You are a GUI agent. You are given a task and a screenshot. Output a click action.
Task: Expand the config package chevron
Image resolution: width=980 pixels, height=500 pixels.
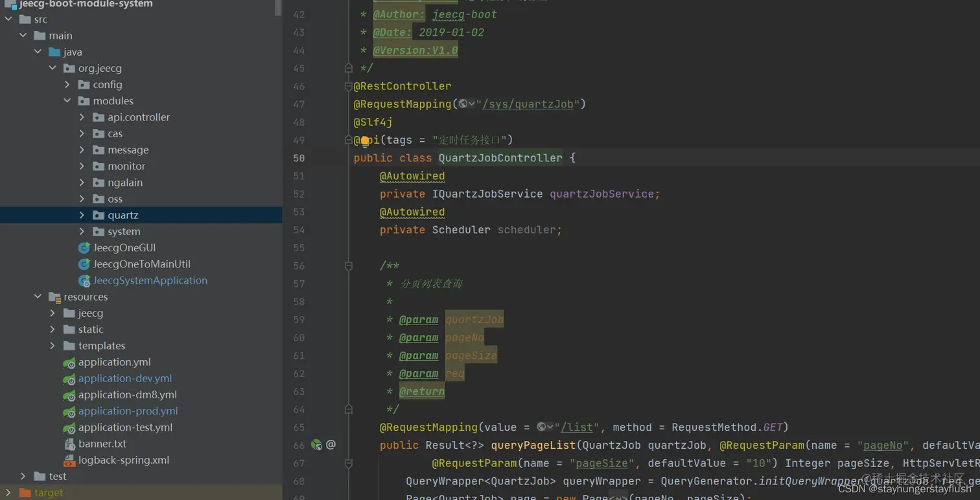click(x=67, y=85)
